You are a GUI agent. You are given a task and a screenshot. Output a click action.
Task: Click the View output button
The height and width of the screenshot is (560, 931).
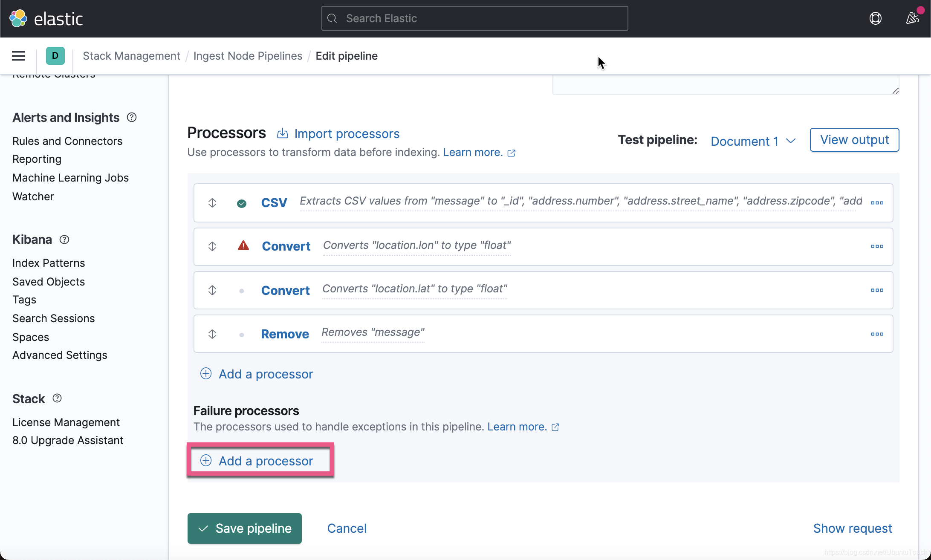click(x=854, y=139)
